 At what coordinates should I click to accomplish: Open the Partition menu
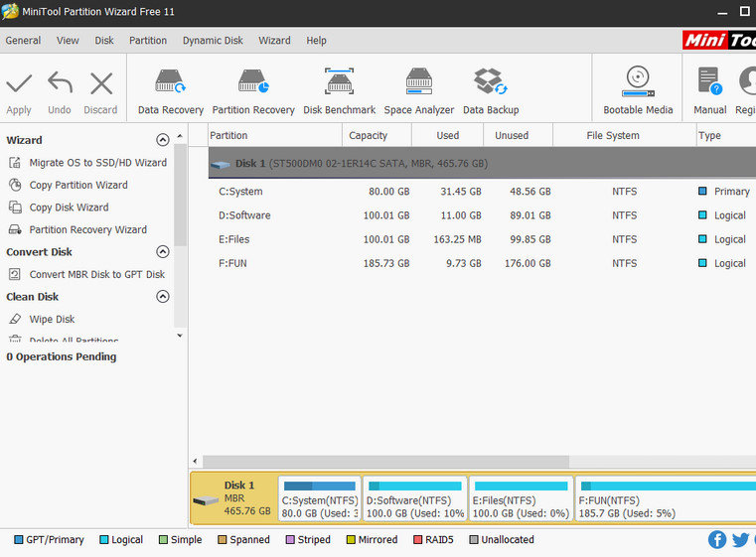148,41
